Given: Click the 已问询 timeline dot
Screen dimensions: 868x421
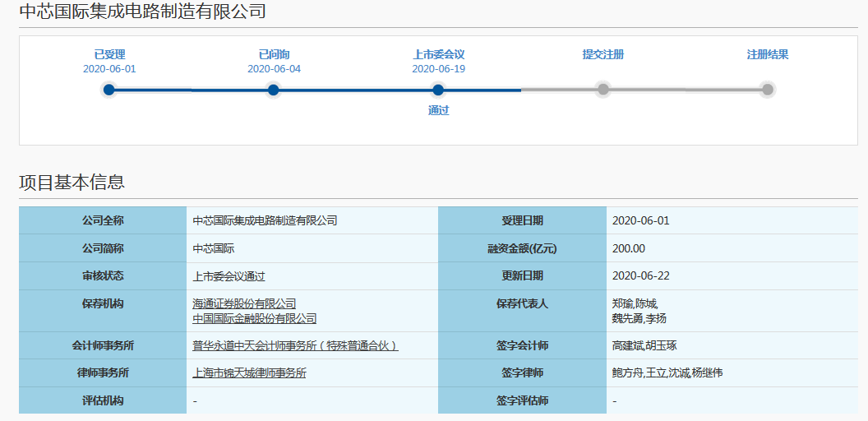Looking at the screenshot, I should [274, 90].
